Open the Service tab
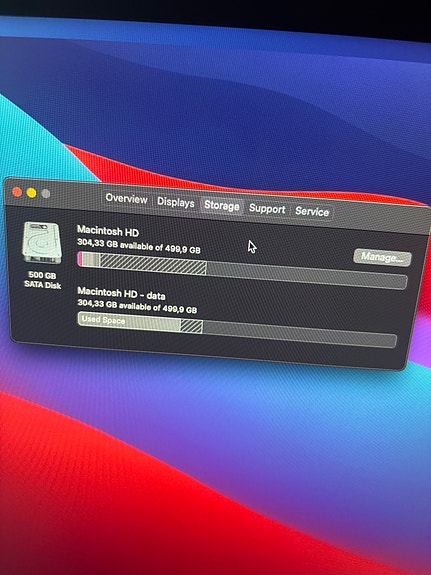The width and height of the screenshot is (431, 575). [x=312, y=212]
